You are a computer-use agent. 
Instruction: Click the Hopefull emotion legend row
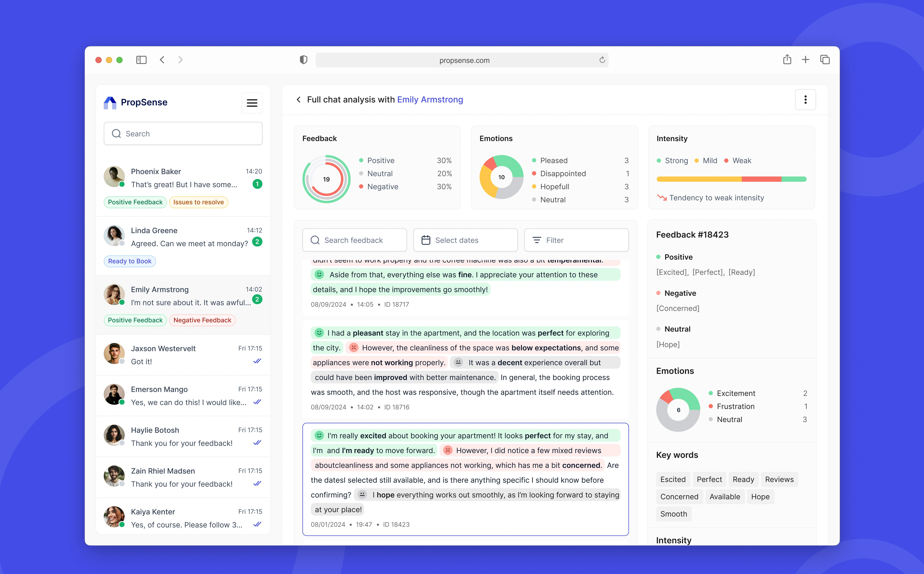(580, 186)
